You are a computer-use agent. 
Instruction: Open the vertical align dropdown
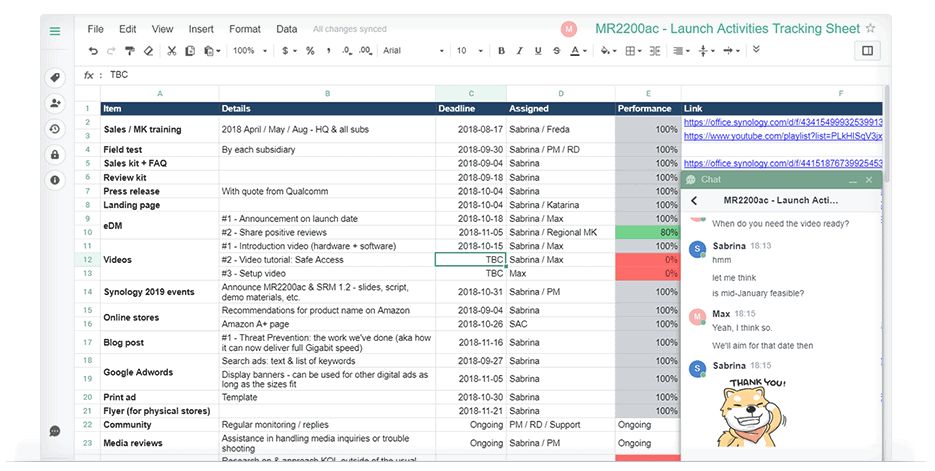706,51
